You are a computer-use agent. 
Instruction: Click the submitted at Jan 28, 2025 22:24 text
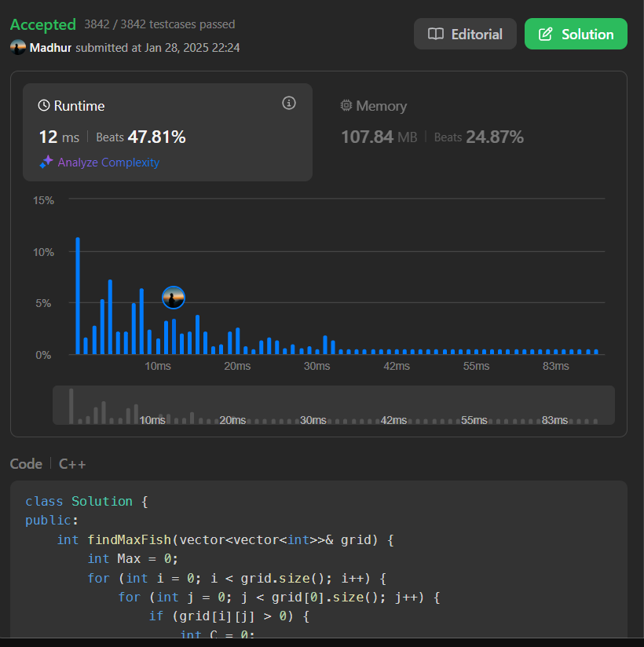(158, 48)
